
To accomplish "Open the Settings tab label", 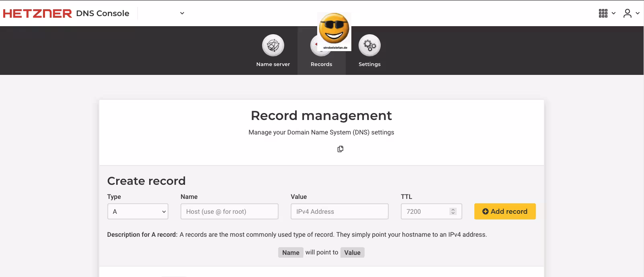I will click(x=369, y=64).
